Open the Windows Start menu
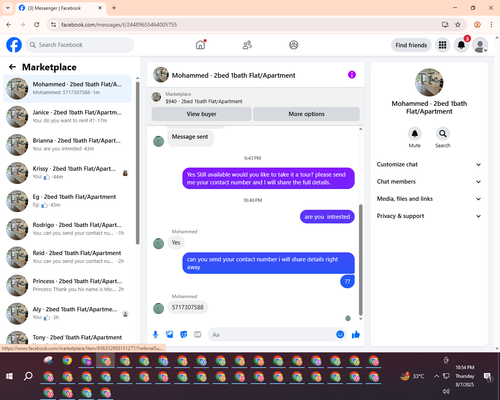500x400 pixels. (9, 376)
